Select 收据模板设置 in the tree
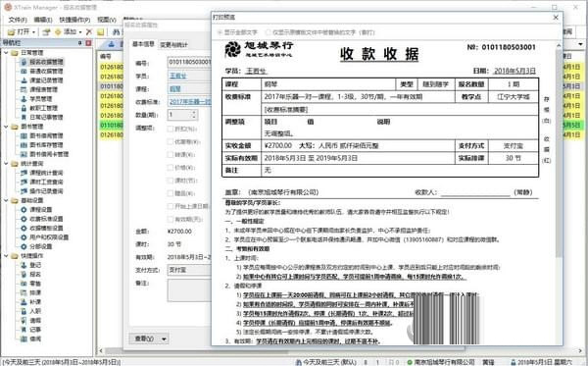Image resolution: width=588 pixels, height=366 pixels. pos(46,228)
